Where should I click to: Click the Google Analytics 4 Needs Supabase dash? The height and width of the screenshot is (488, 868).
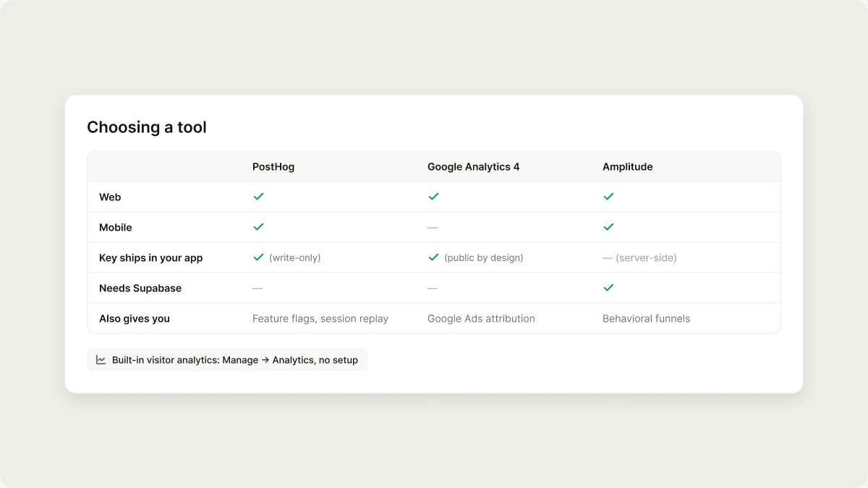point(433,288)
